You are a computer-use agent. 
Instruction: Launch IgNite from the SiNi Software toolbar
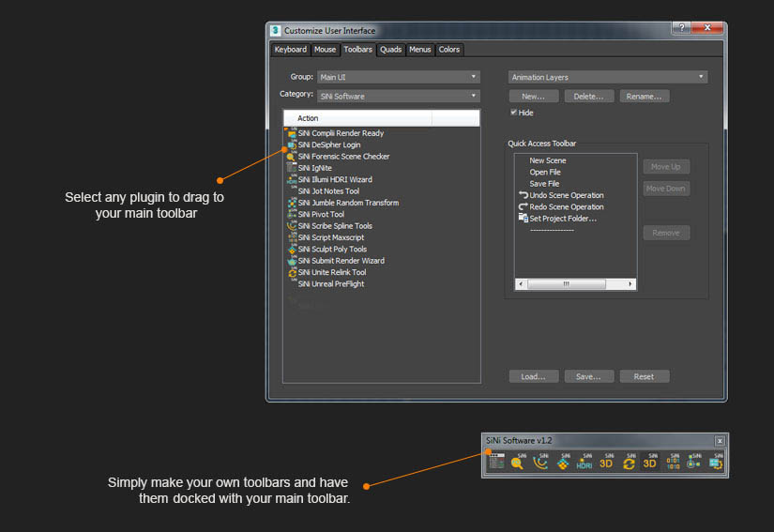pos(496,462)
